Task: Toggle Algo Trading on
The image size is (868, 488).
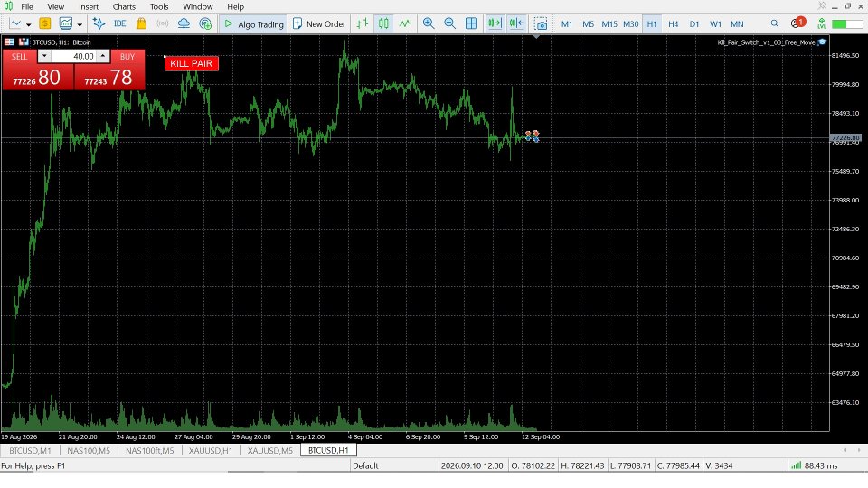Action: pos(253,23)
